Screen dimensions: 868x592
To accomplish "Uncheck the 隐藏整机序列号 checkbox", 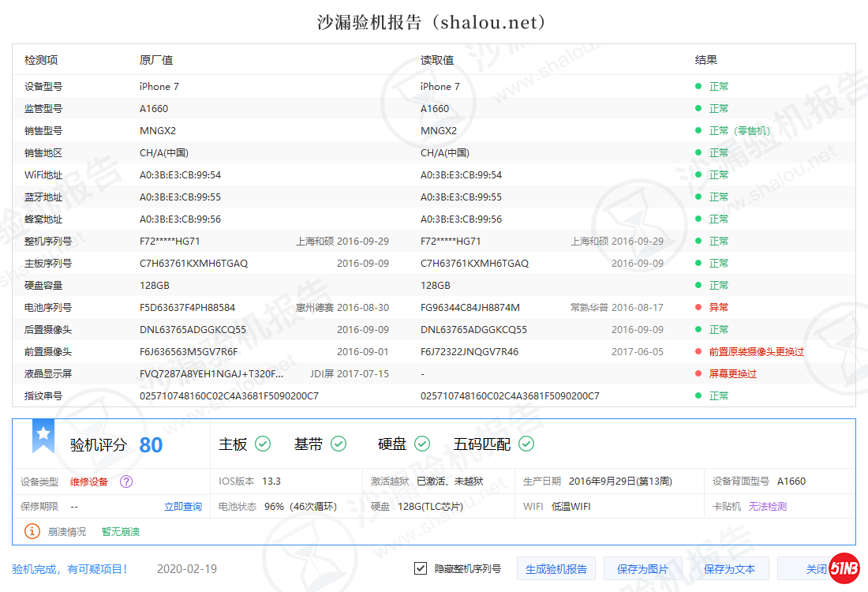I will 421,568.
